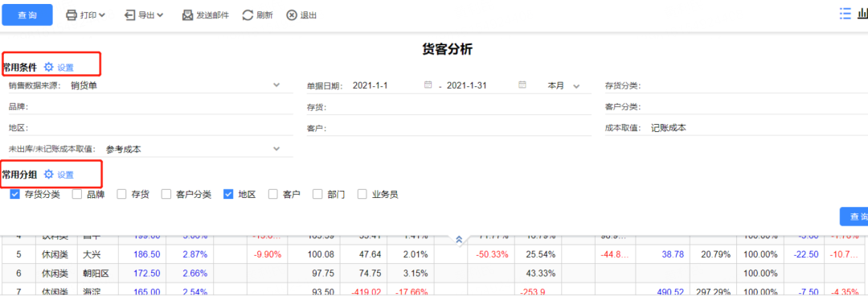Click the 导出 label in toolbar
The height and width of the screenshot is (297, 868).
click(x=146, y=15)
